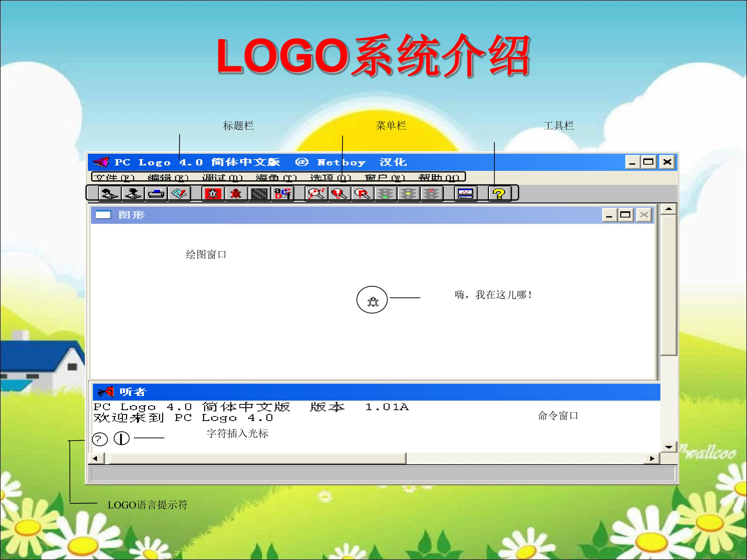The height and width of the screenshot is (560, 747).
Task: Click the scroll up arrow on right scrollbar
Action: (668, 209)
